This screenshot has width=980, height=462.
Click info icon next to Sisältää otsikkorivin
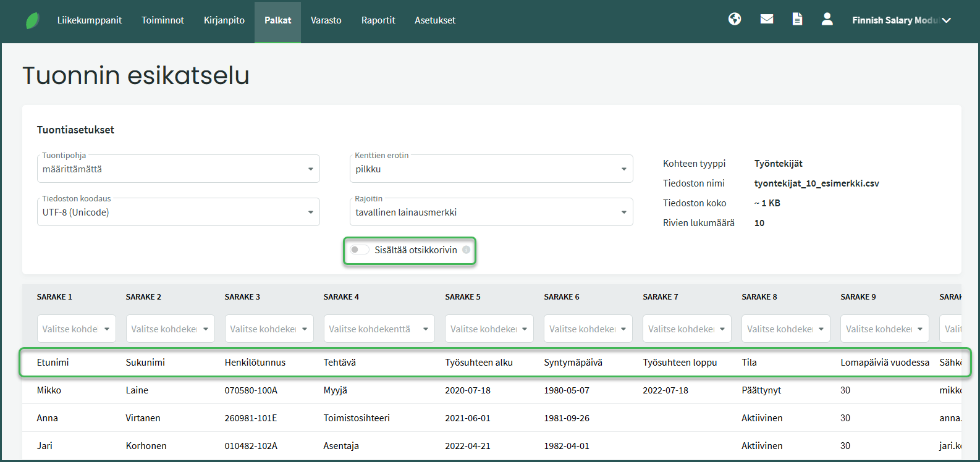coord(466,250)
